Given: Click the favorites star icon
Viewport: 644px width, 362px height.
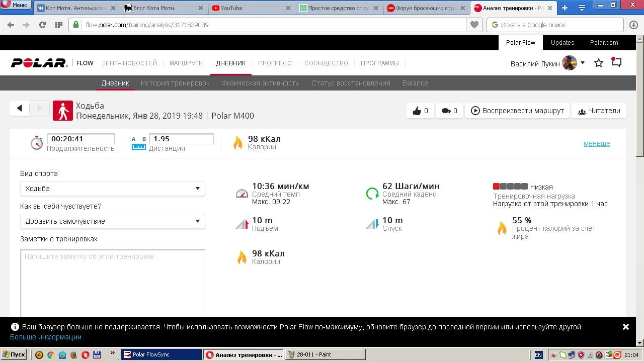Looking at the screenshot, I should [x=599, y=63].
